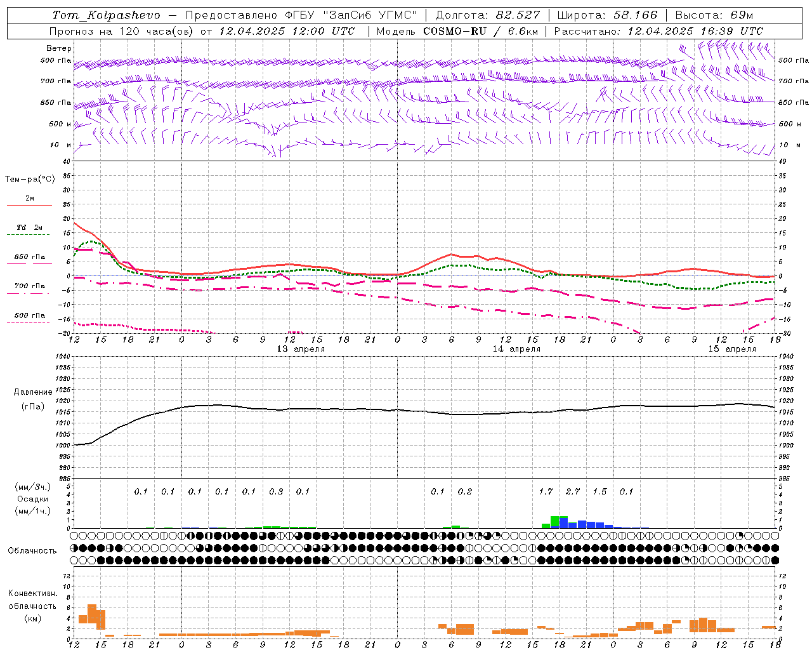Select the Рассчитано 12.04.2025 16:39 UTC timestamp
This screenshot has height=650, width=812.
click(x=659, y=31)
